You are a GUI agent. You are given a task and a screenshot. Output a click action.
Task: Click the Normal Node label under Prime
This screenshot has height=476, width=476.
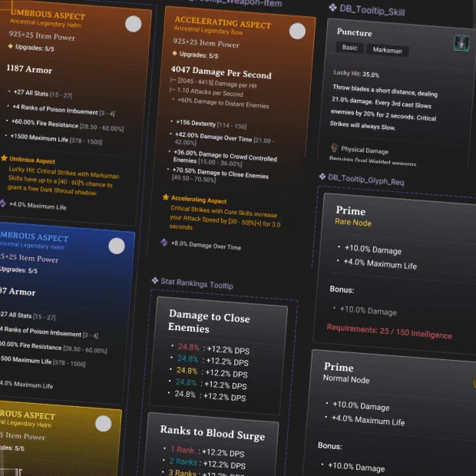(x=346, y=378)
